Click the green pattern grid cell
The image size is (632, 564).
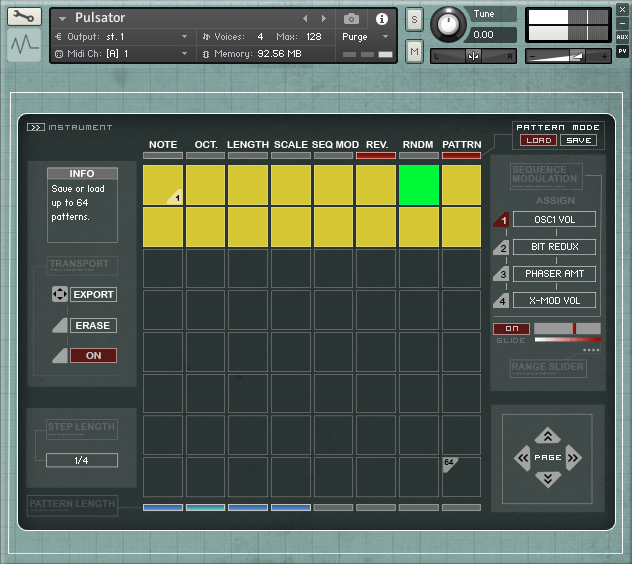[418, 185]
